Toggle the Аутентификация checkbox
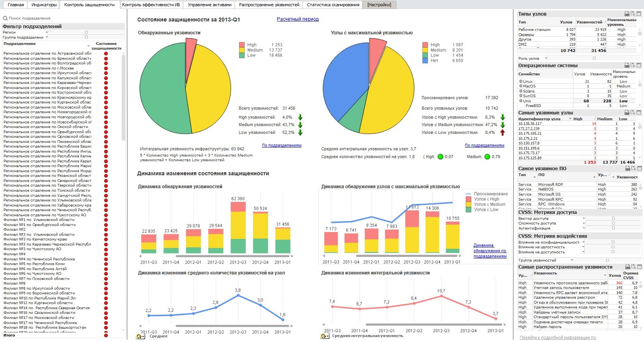The width and height of the screenshot is (644, 342). point(613,228)
